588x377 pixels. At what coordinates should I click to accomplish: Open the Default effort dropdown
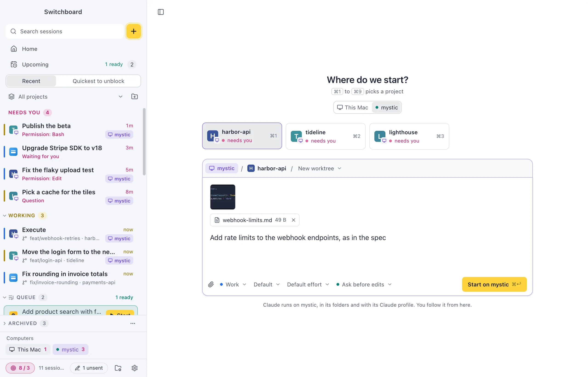pyautogui.click(x=308, y=284)
